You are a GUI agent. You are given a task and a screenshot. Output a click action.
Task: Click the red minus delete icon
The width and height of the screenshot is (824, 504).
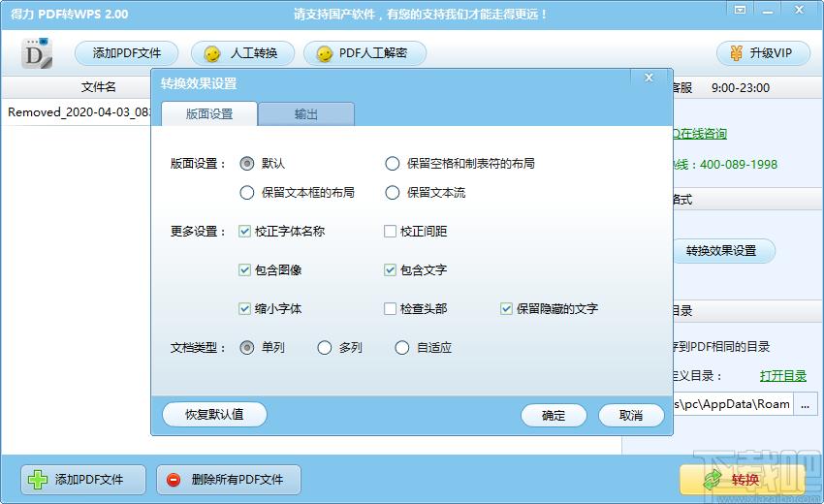pos(174,480)
